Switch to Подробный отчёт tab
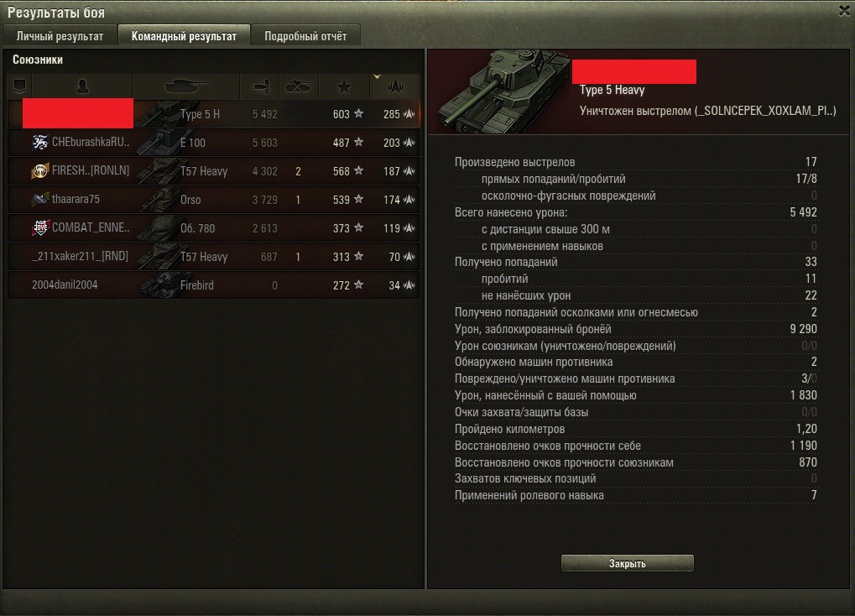855x616 pixels. pos(305,36)
